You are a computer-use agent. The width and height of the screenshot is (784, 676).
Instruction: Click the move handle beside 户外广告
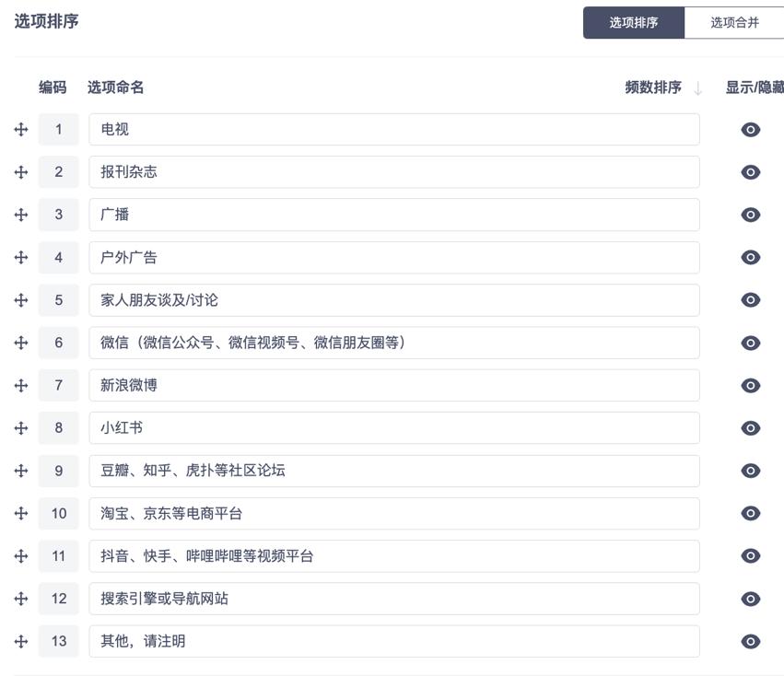tap(20, 257)
